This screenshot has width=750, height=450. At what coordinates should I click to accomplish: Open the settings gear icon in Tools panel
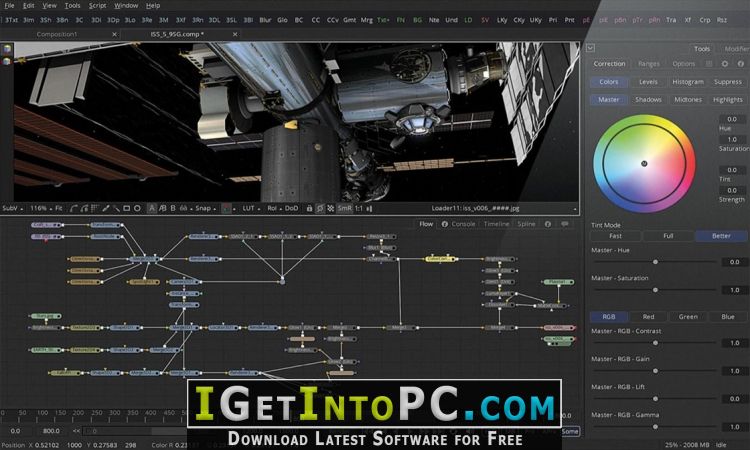[725, 64]
